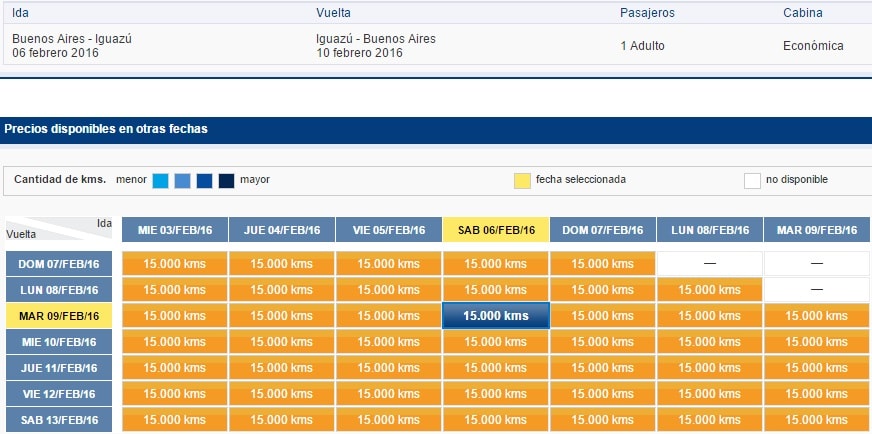Choose depart DOM 07, return JUE 11 fare
Screen dimensions: 872x434
pos(603,368)
